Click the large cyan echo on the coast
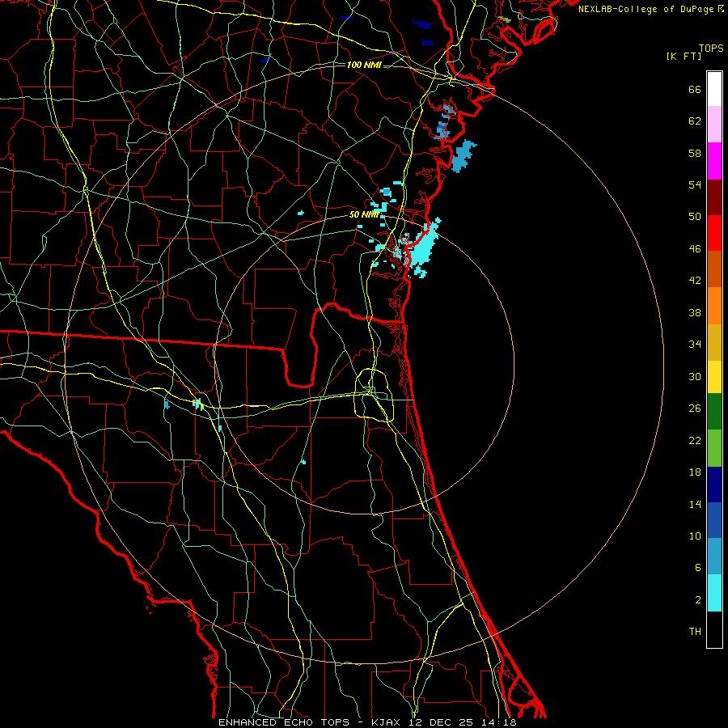 click(422, 248)
